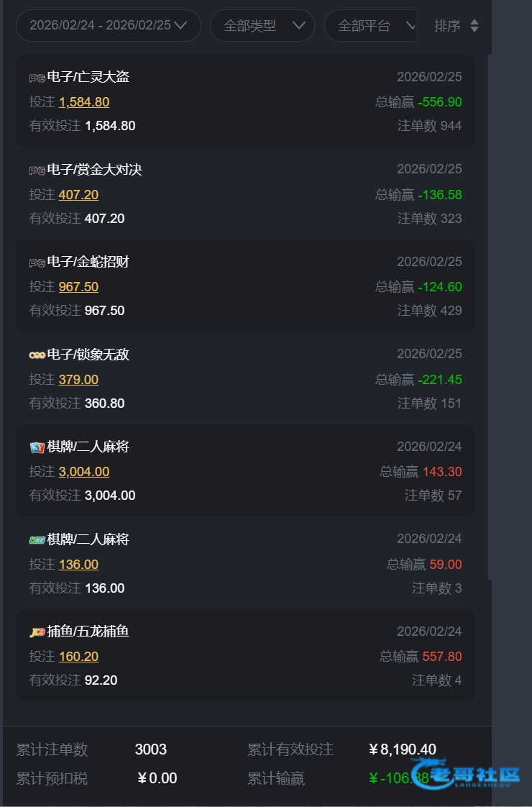Click the 排序 sort arrows icon
Screen dimensions: 532x807
pos(474,26)
